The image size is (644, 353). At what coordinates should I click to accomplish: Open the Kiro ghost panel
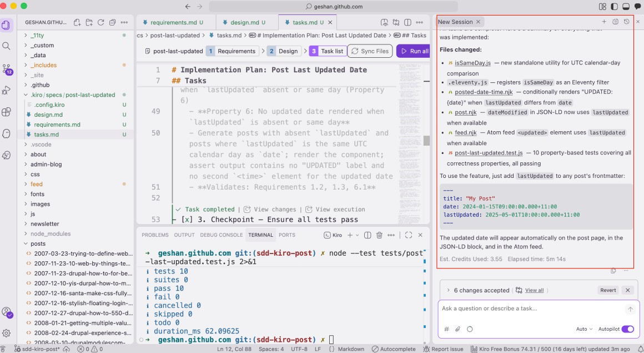(6, 133)
